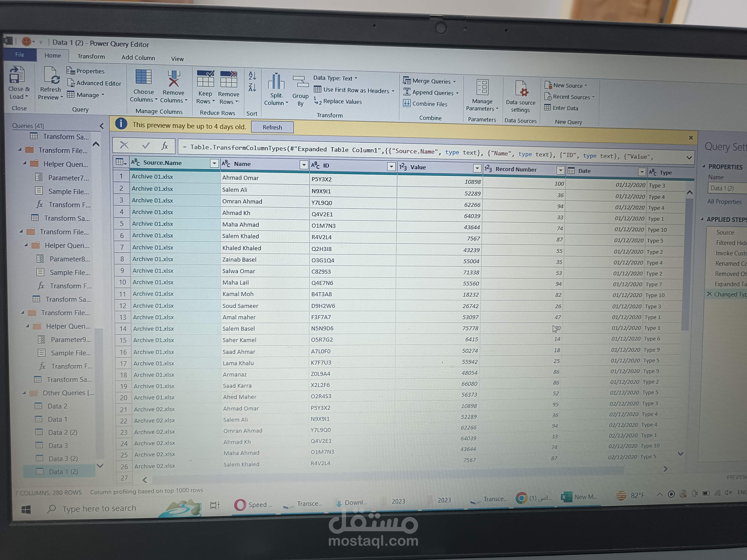Delete the Changed Type step

click(709, 294)
